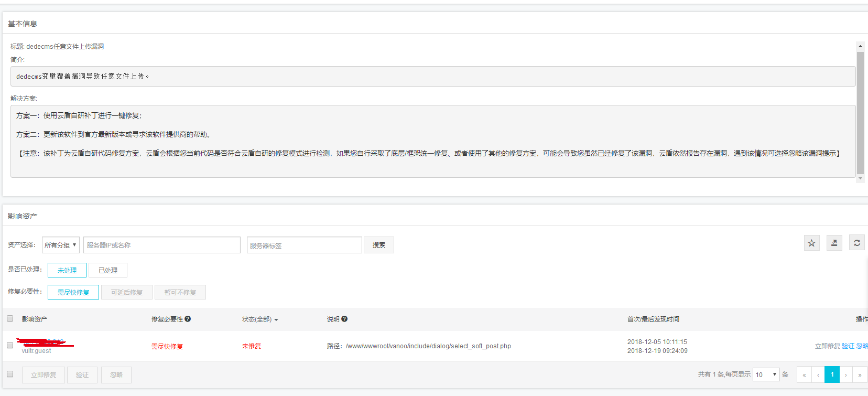Viewport: 868px width, 396px height.
Task: Click the dedecms任意文件上传漏洞 title text
Action: (x=65, y=47)
